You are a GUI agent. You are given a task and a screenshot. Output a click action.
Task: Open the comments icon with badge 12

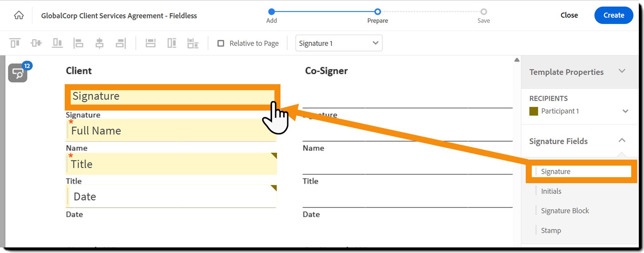(18, 73)
